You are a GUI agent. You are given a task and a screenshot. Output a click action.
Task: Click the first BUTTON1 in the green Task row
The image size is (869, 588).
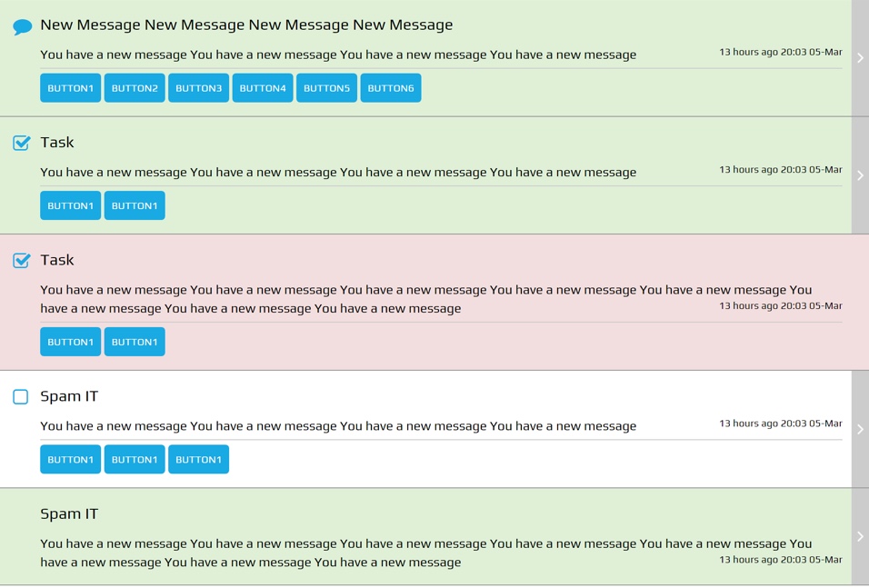point(70,205)
